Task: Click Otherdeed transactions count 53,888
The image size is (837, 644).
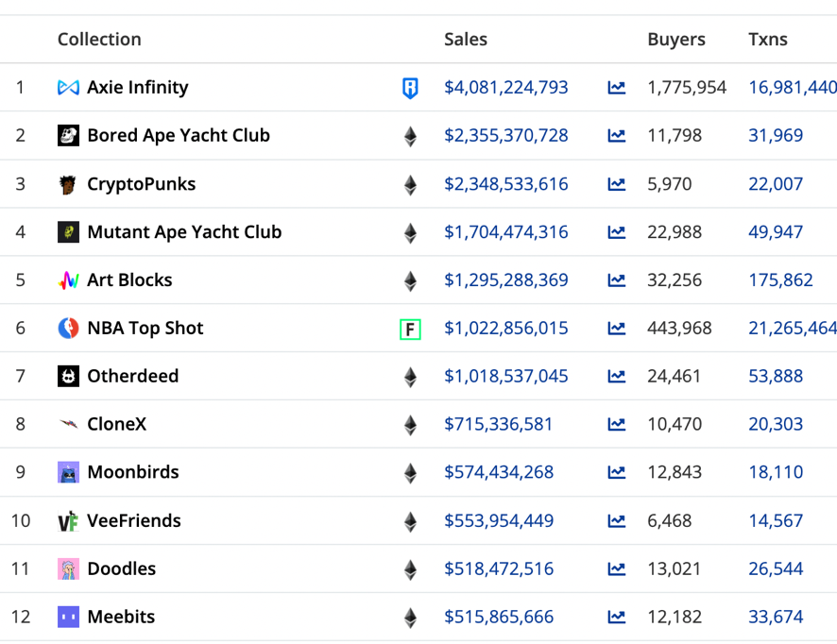Action: [776, 377]
